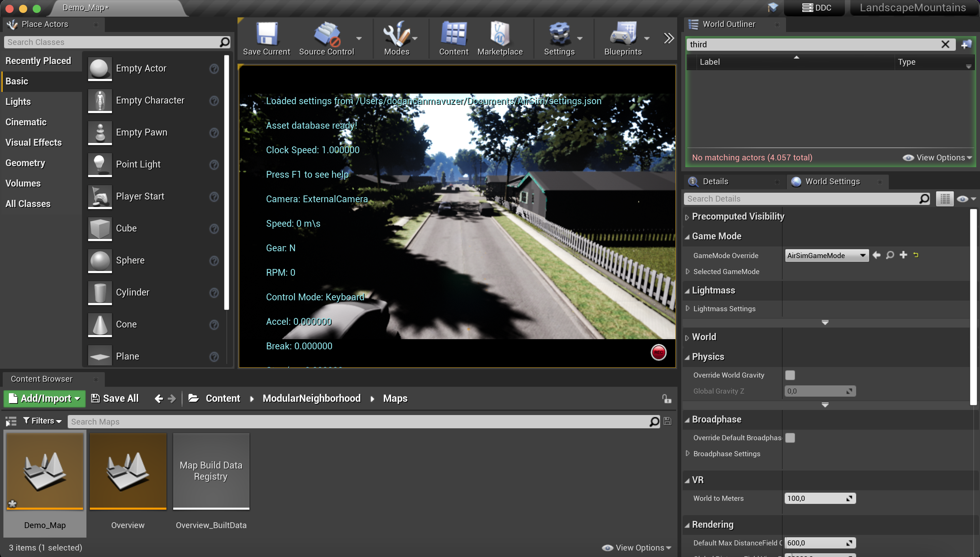Click the Blueprints toolbar icon
The width and height of the screenshot is (980, 557).
tap(623, 38)
